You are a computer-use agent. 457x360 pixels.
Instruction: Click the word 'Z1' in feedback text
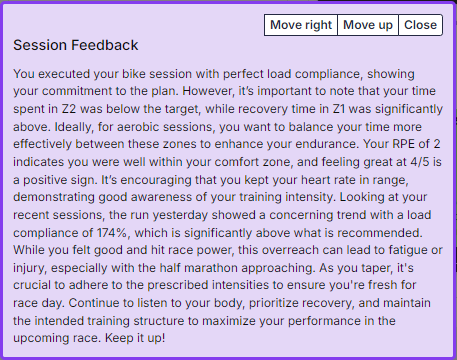[339, 109]
